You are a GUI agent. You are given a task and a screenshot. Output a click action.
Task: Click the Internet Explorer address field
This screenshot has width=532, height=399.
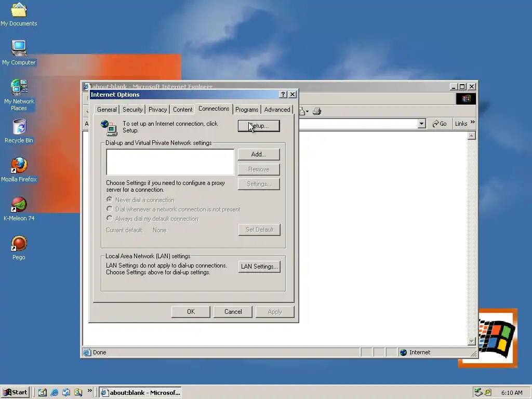[x=358, y=124]
